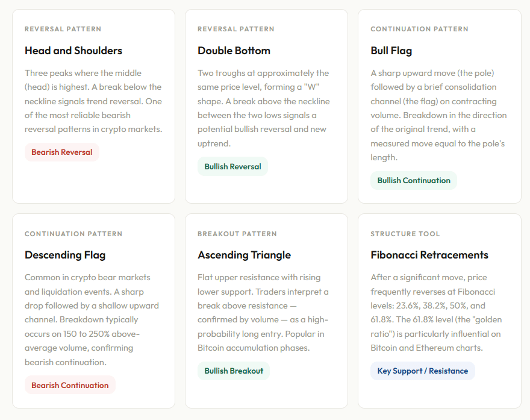Image resolution: width=530 pixels, height=420 pixels.
Task: Click the Bullish Reversal tag
Action: click(x=232, y=166)
